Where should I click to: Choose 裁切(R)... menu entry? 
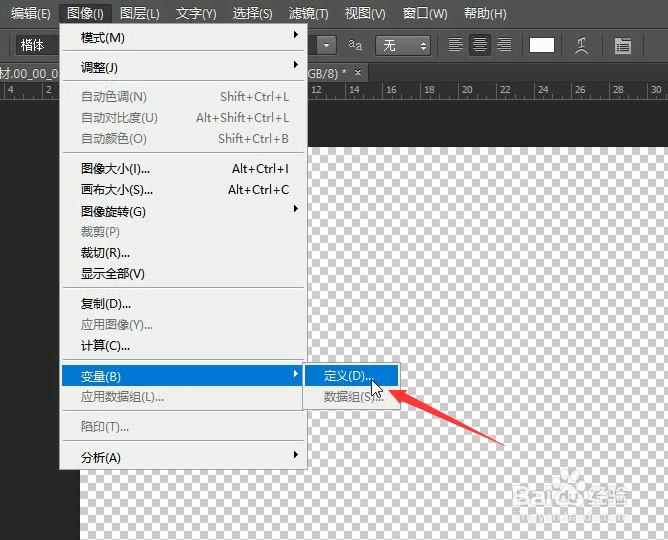183,253
